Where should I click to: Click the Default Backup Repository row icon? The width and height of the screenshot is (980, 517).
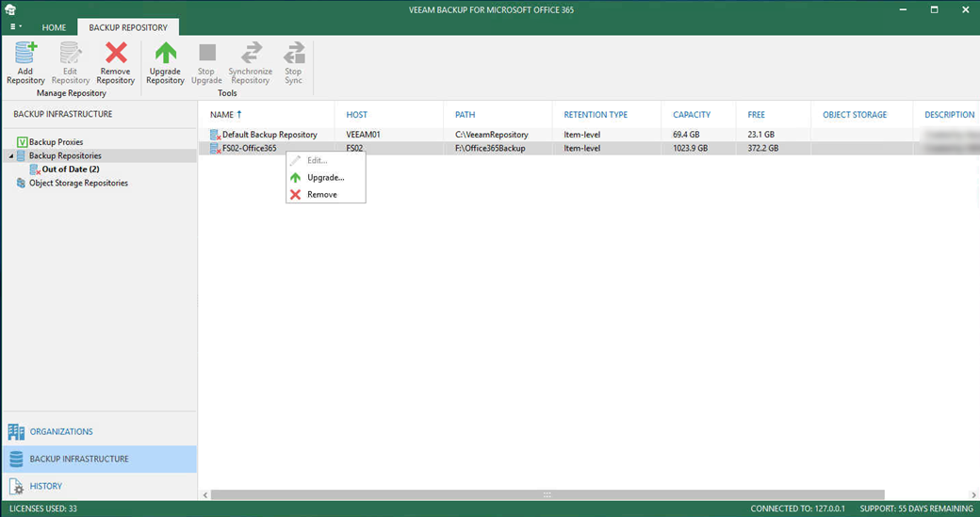(216, 135)
